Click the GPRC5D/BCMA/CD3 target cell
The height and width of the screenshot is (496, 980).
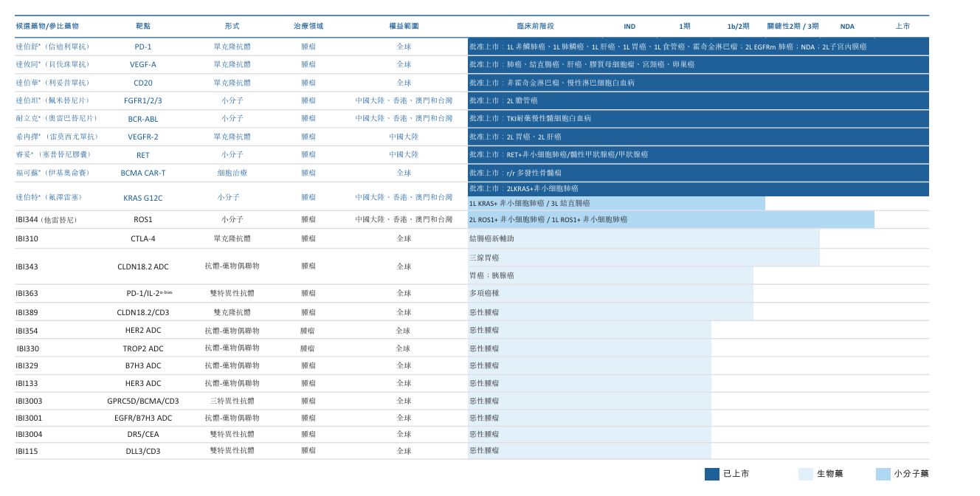143,401
